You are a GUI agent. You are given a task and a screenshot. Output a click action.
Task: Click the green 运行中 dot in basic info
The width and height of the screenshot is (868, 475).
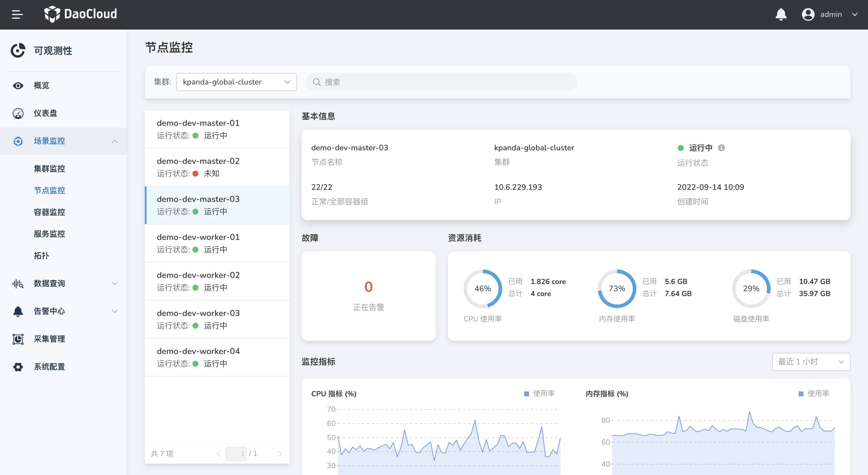(x=681, y=148)
